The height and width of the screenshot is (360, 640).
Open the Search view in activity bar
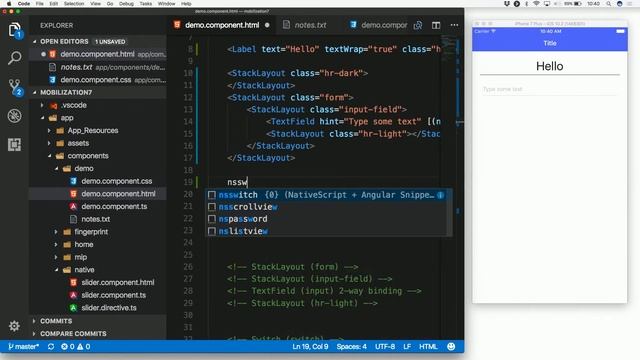point(14,58)
